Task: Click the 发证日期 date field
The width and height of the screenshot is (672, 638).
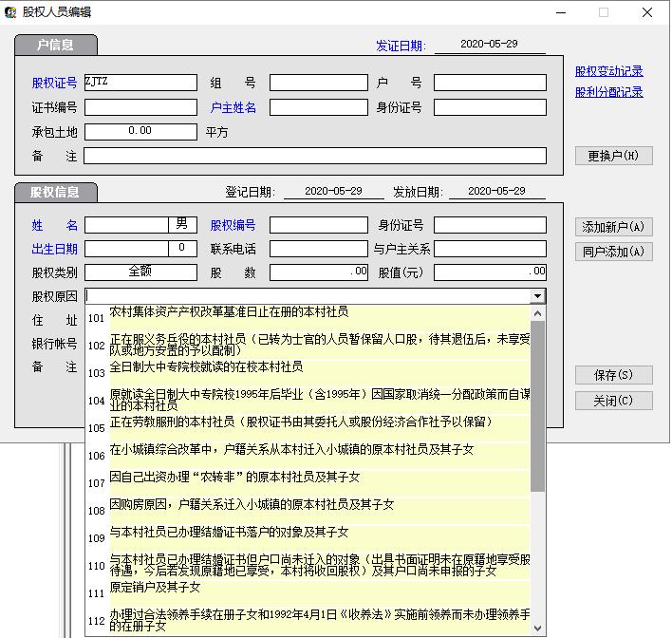Action: coord(489,45)
